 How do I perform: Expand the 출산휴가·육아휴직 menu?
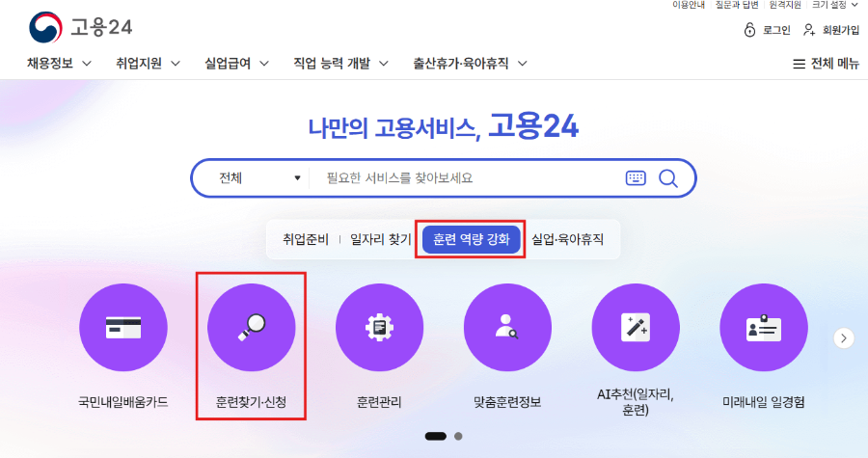point(470,64)
